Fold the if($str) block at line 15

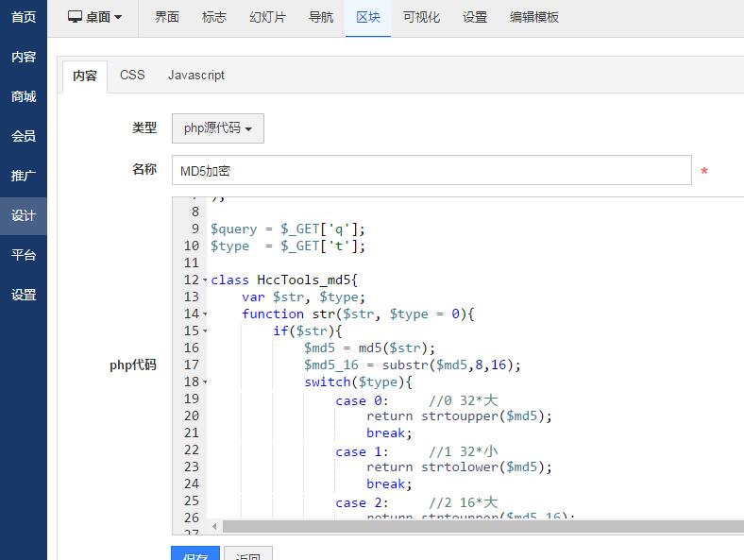click(x=205, y=331)
